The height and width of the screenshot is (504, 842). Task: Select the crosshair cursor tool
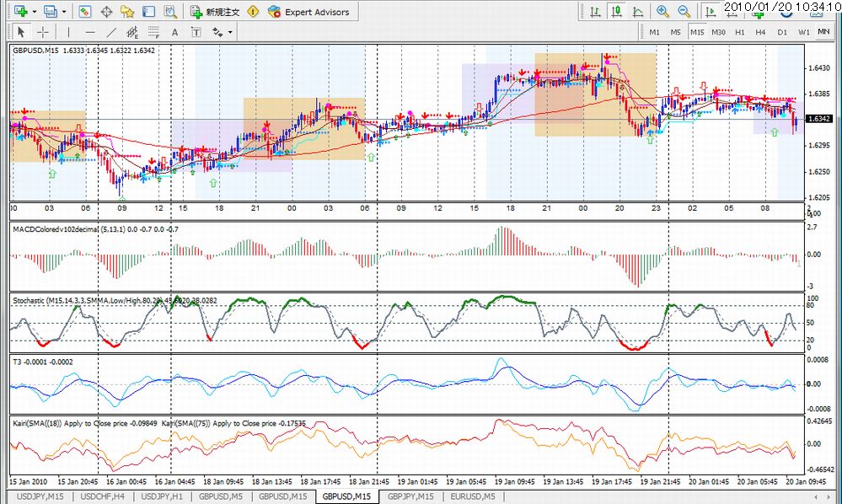[42, 32]
